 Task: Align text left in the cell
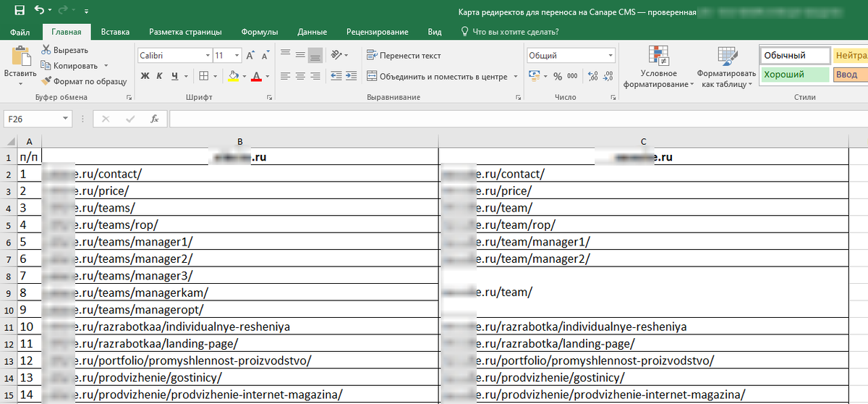coord(285,76)
